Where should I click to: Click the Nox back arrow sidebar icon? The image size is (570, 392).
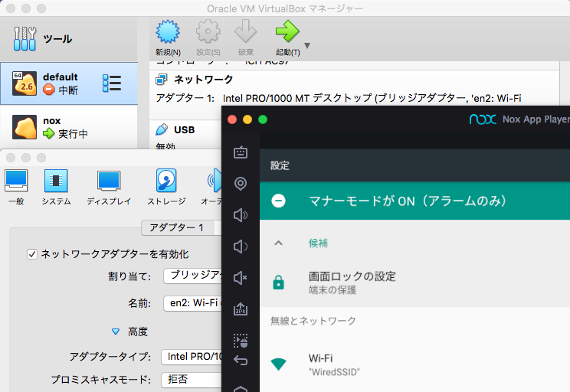[241, 361]
